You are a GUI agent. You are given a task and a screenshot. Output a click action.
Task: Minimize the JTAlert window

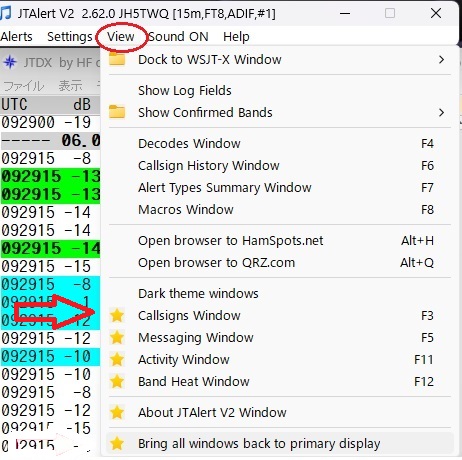(x=345, y=13)
